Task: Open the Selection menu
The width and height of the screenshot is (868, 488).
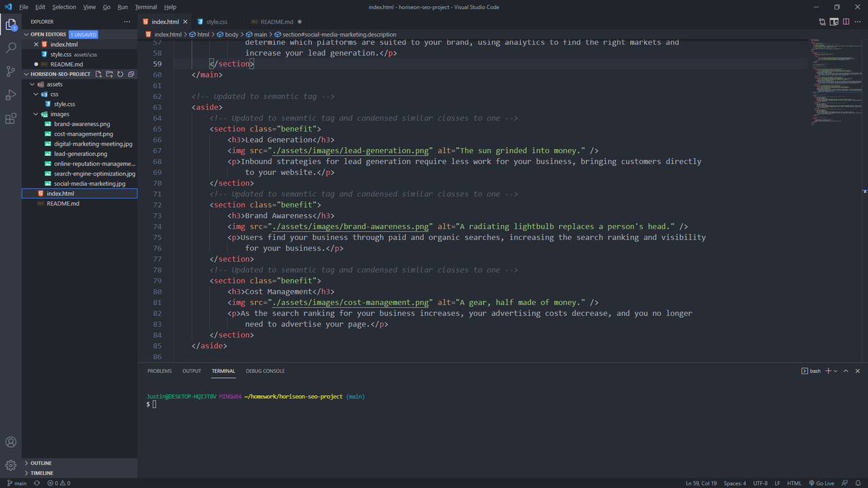Action: (64, 7)
